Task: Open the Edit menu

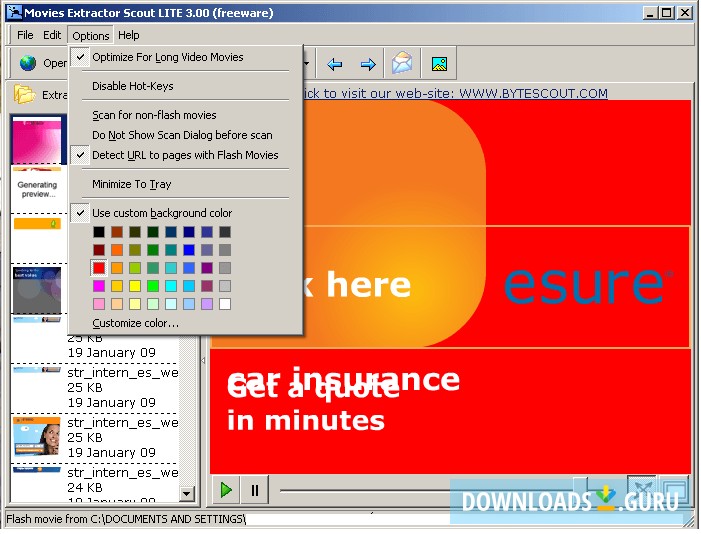Action: point(52,35)
